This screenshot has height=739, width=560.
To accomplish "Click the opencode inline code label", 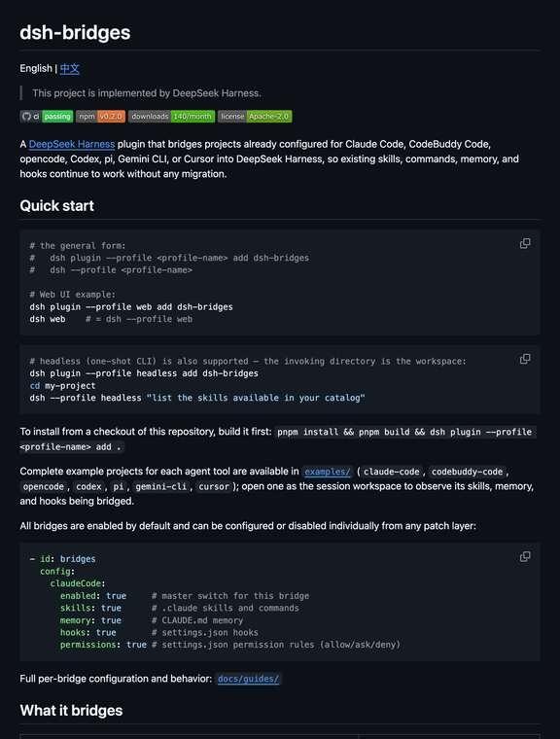I will point(44,487).
